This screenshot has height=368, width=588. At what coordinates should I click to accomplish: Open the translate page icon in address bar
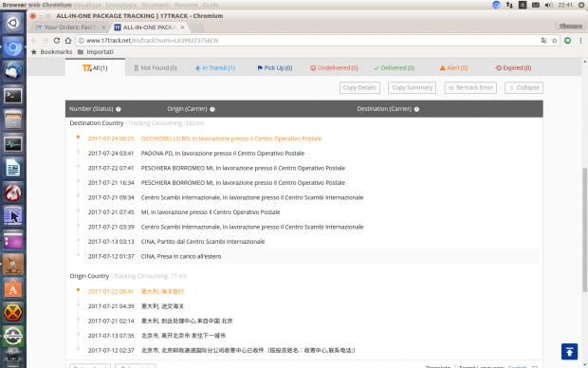click(x=543, y=41)
